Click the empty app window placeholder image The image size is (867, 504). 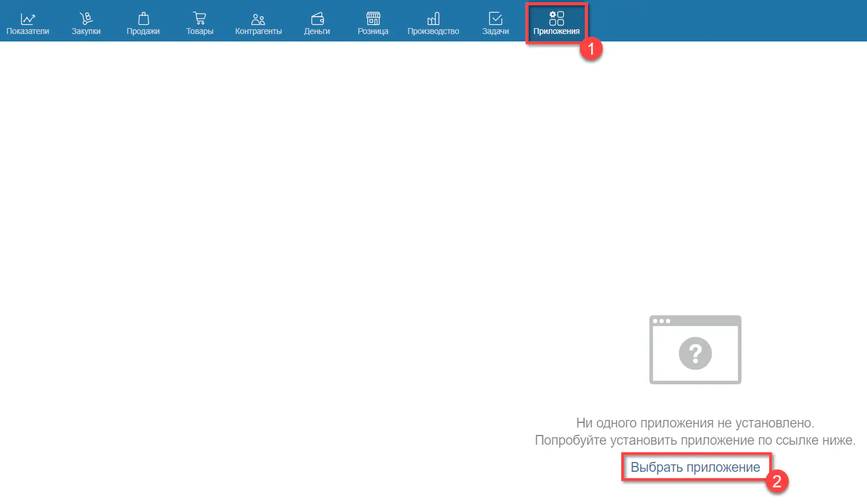pyautogui.click(x=695, y=349)
